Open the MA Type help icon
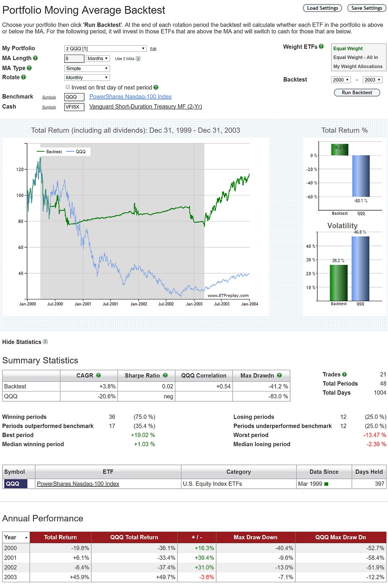Viewport: 388px width, 588px height. [29, 68]
